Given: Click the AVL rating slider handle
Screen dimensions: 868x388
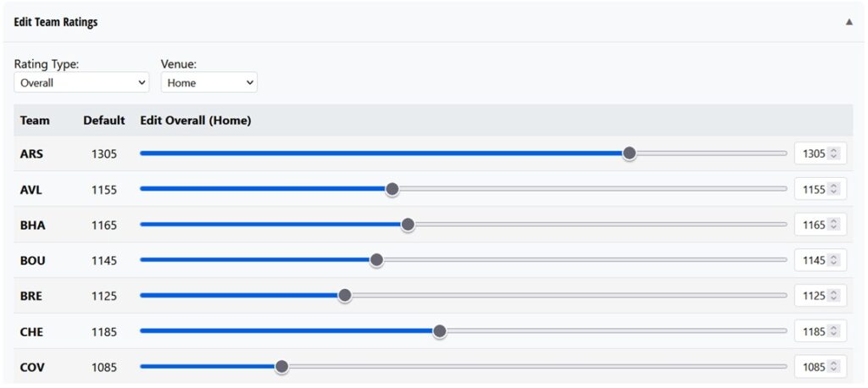Looking at the screenshot, I should [392, 189].
